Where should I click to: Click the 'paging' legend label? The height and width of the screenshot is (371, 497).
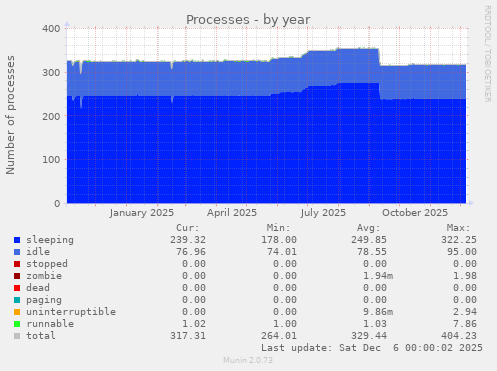[44, 300]
